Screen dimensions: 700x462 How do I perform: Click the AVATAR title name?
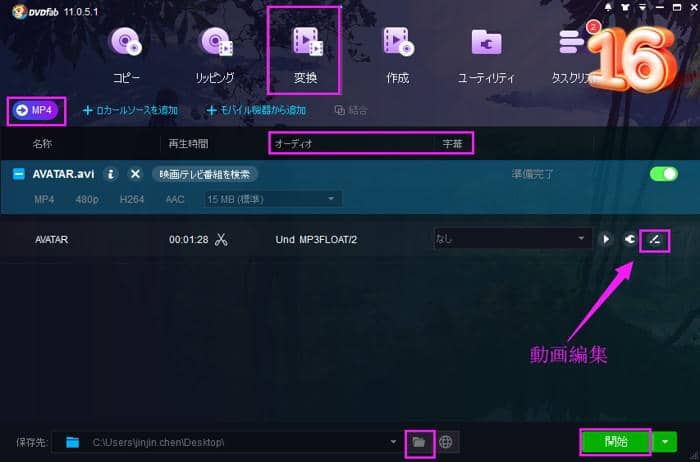51,240
